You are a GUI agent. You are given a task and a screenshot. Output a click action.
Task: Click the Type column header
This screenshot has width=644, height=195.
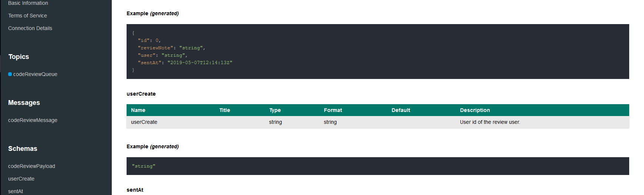coord(275,110)
